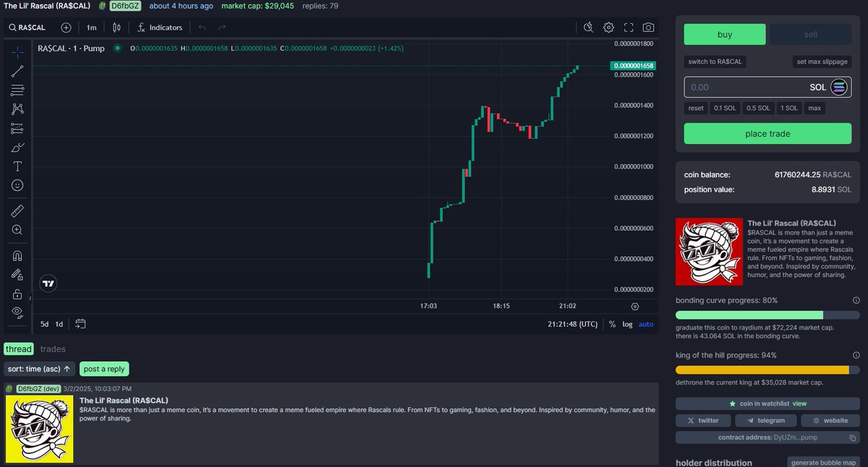Image resolution: width=868 pixels, height=467 pixels.
Task: Select the ruler measure tool
Action: (x=17, y=211)
